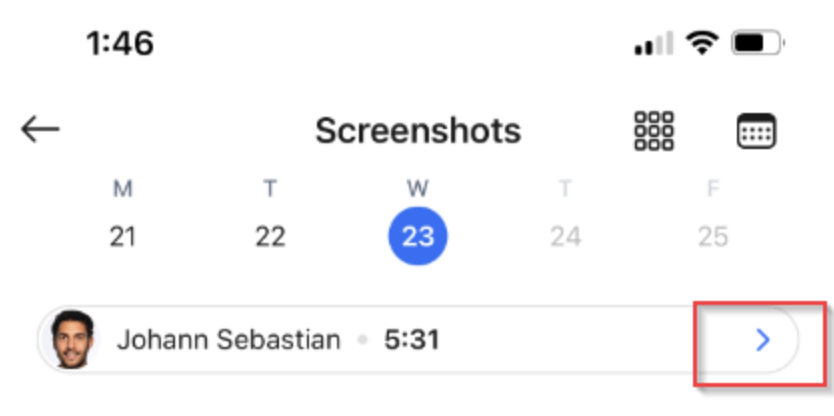The image size is (834, 416).
Task: Expand Johann Sebastian's row with the blue chevron
Action: pos(763,340)
